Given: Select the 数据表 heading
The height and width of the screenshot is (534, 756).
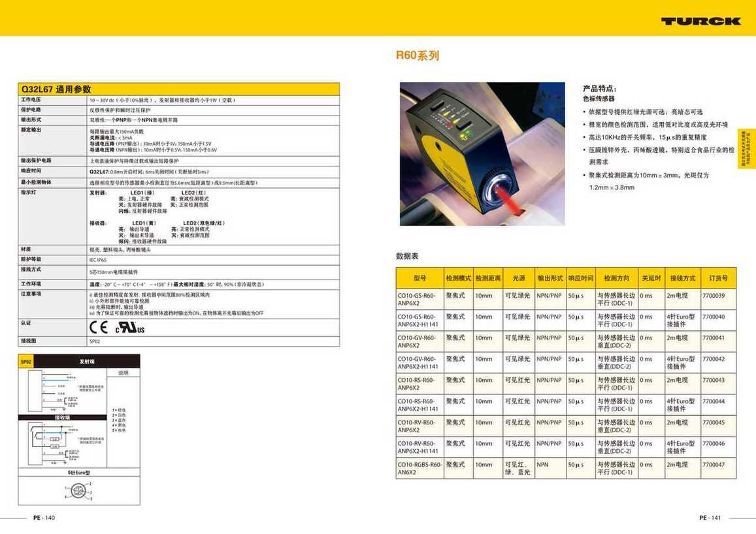Looking at the screenshot, I should coord(407,256).
